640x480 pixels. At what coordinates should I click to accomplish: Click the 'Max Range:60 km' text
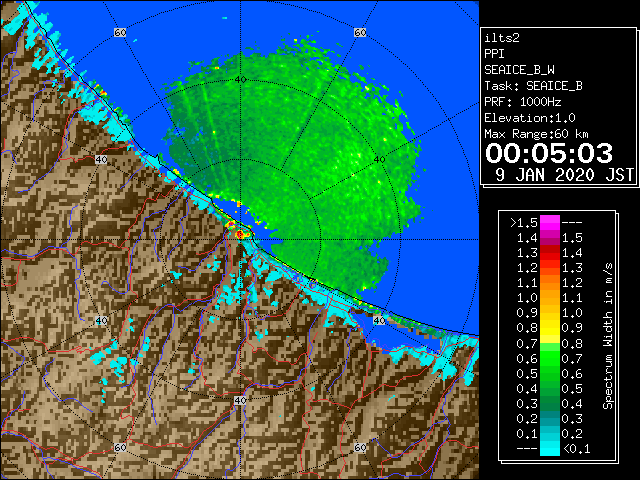(x=536, y=134)
